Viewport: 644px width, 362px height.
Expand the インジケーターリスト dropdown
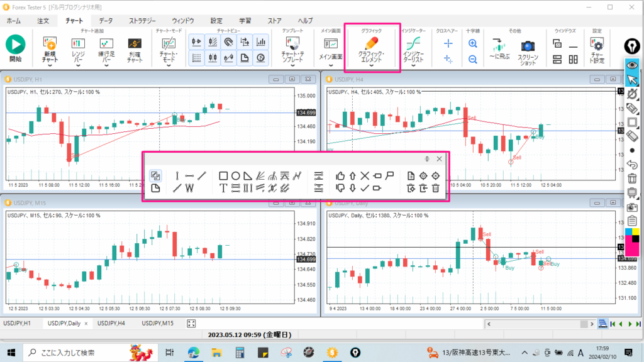coord(414,65)
